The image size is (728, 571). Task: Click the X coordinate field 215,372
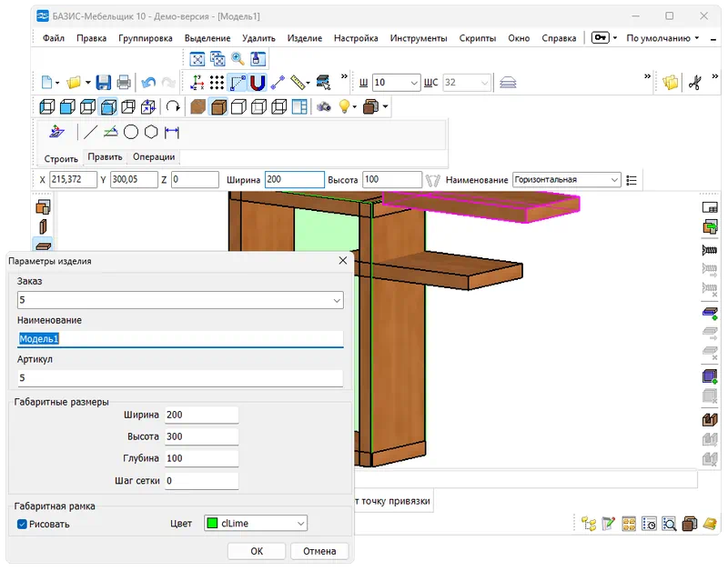[x=74, y=179]
